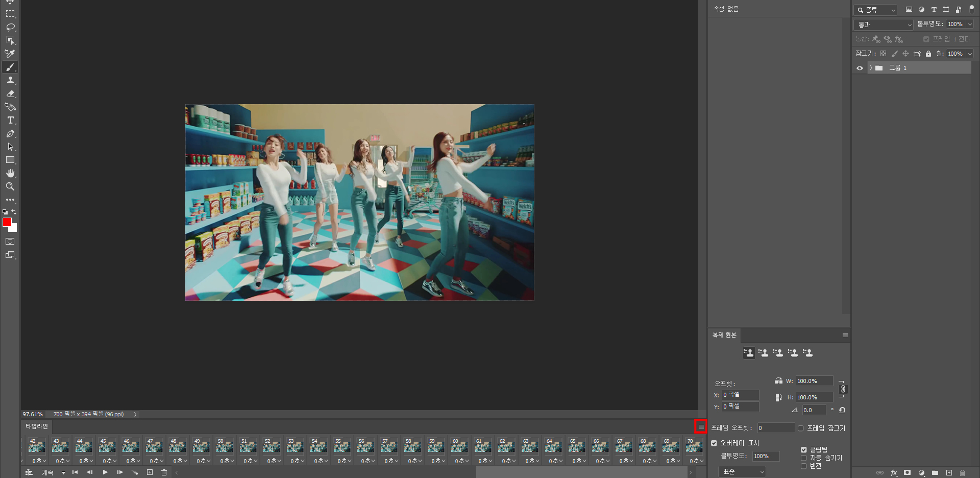Lock all with padlock icon
This screenshot has height=478, width=980.
928,54
